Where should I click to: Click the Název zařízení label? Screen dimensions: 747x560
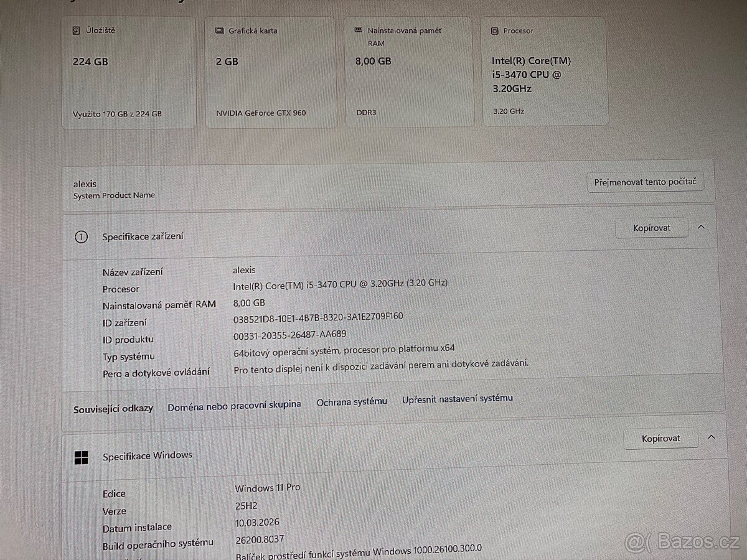click(x=133, y=272)
